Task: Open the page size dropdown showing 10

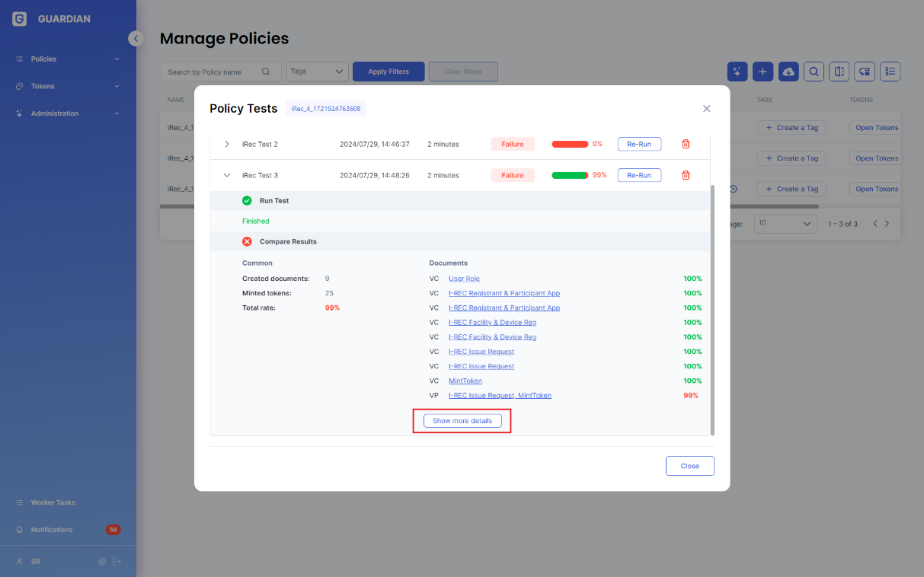Action: tap(785, 224)
